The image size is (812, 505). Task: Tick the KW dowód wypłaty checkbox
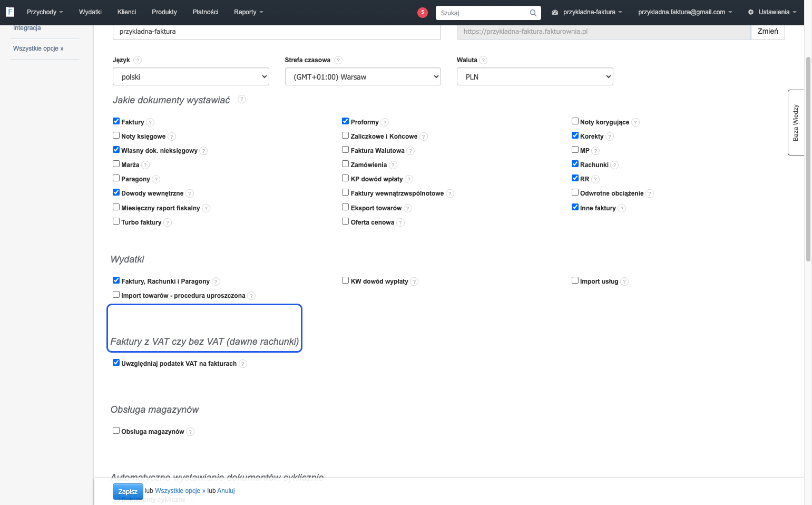[x=346, y=280]
